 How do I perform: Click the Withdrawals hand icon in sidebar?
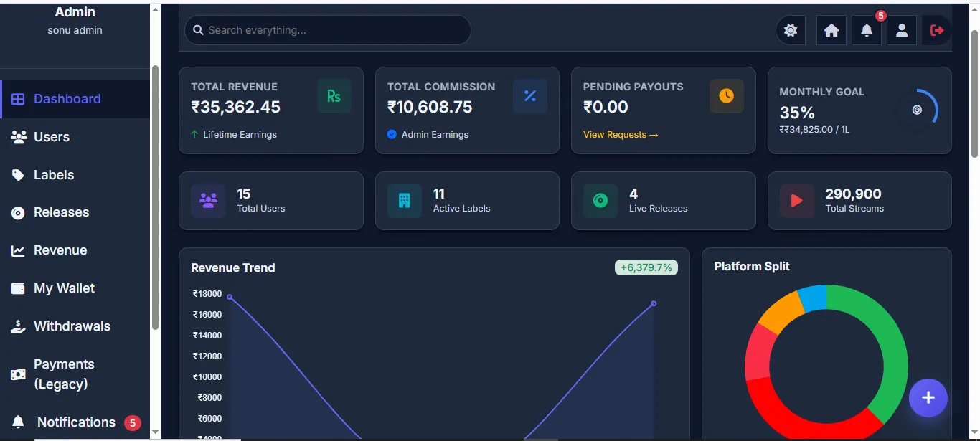pos(19,326)
